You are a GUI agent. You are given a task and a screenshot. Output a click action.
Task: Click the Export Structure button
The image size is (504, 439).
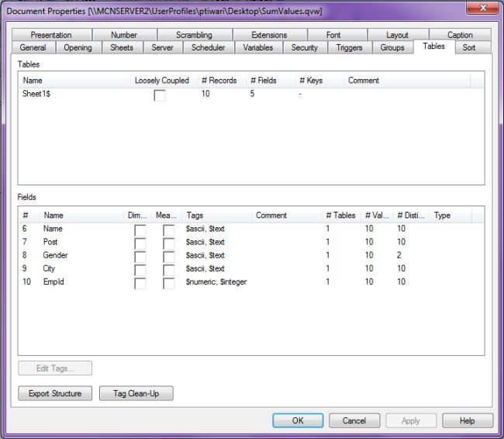tap(55, 393)
